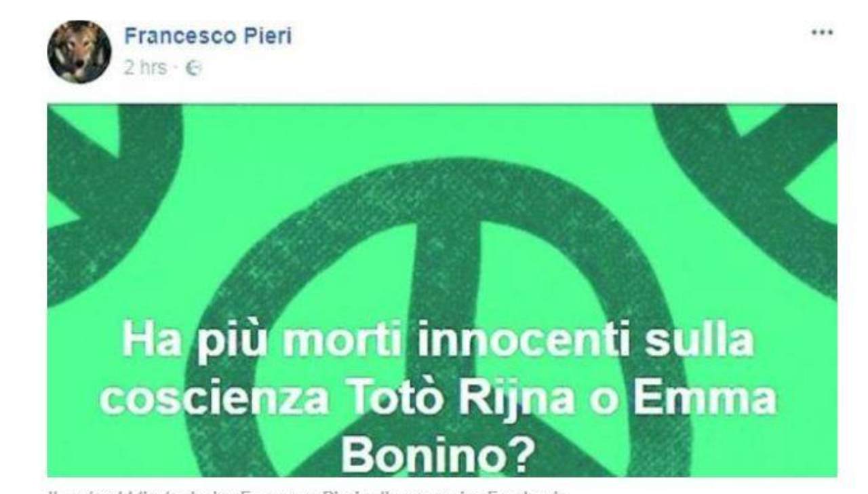Open the green post image
The width and height of the screenshot is (868, 494).
(x=442, y=290)
